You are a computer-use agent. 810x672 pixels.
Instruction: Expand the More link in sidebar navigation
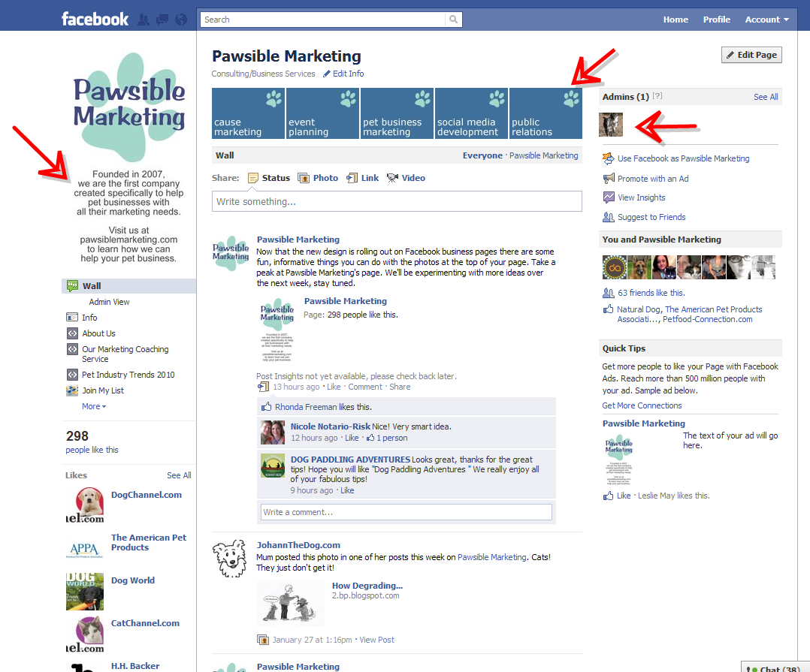[x=92, y=406]
